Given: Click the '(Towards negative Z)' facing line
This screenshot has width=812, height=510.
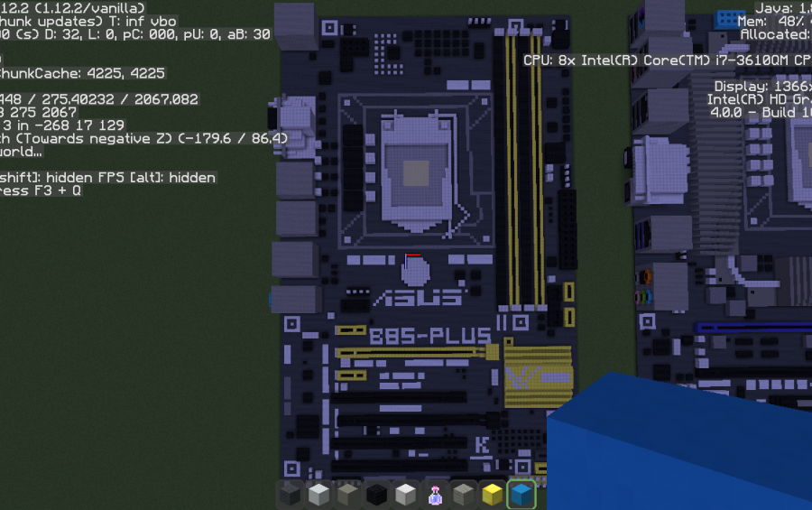Looking at the screenshot, I should pyautogui.click(x=95, y=138).
